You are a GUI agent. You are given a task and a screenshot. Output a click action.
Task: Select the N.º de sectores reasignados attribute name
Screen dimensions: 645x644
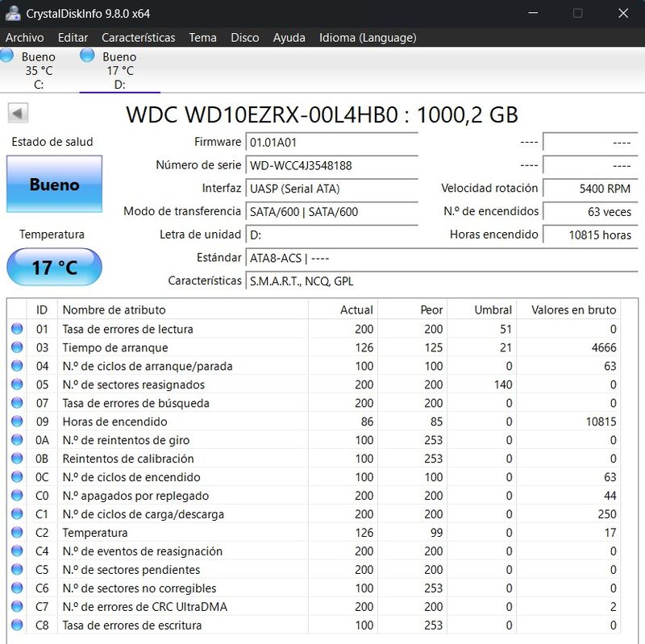click(134, 385)
